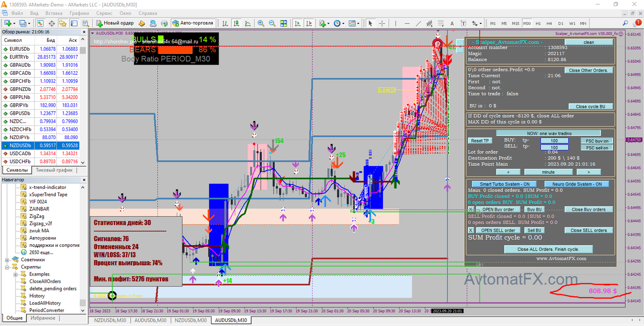644x326 pixels.
Task: Toggle Авто-торговля auto trading button
Action: click(x=193, y=23)
